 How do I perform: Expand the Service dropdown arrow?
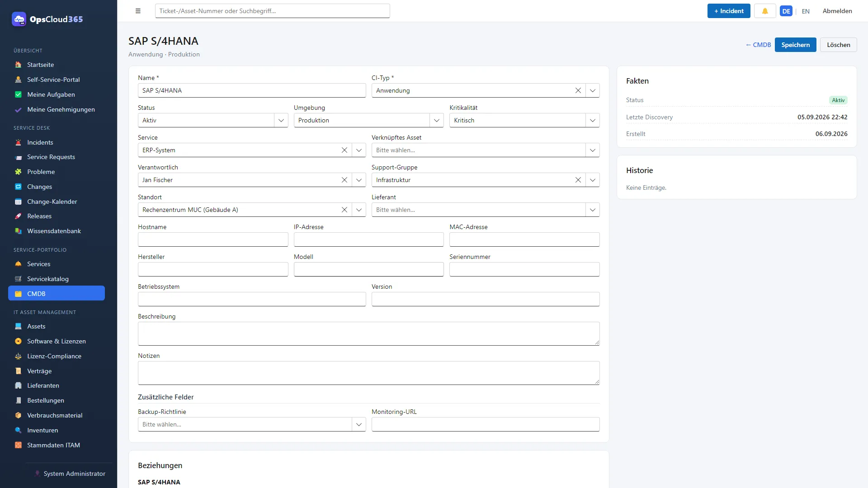(x=359, y=150)
